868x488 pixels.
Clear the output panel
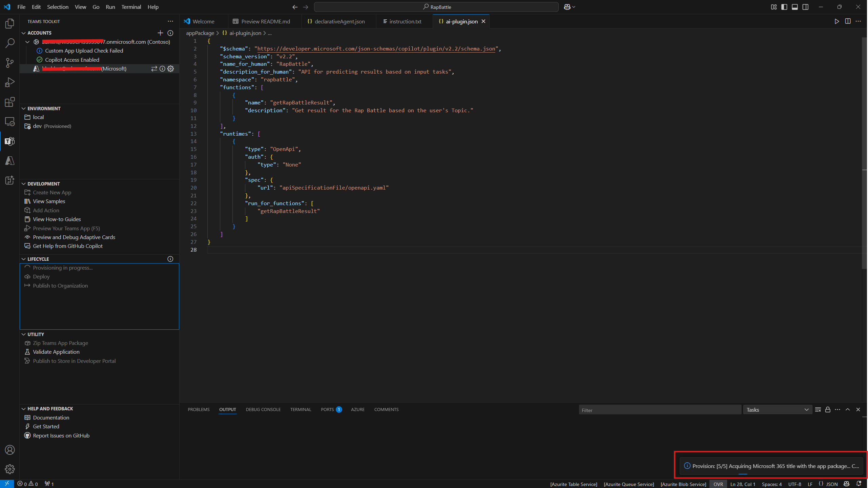coord(818,410)
